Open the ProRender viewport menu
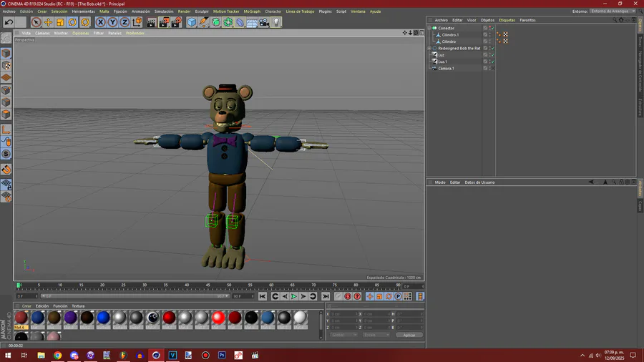Viewport: 644px width, 362px height. click(x=135, y=33)
